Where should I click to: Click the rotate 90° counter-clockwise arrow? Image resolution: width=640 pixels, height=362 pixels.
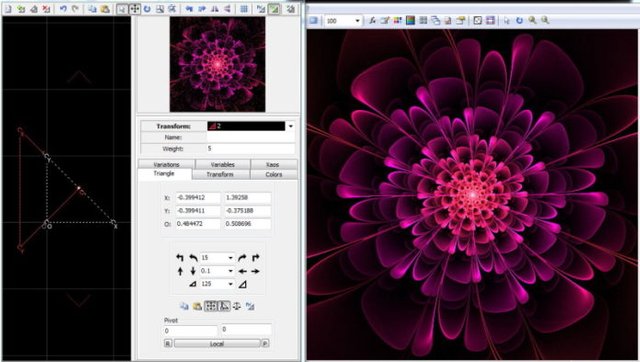tap(180, 258)
